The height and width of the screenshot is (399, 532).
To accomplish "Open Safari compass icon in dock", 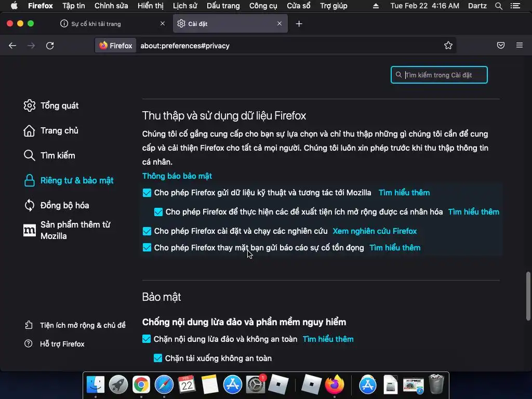I will click(164, 385).
